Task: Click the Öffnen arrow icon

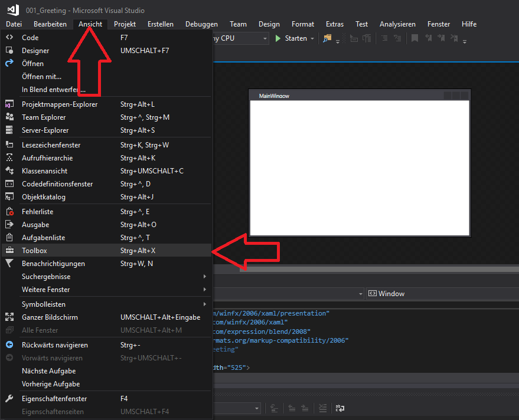Action: click(x=9, y=63)
